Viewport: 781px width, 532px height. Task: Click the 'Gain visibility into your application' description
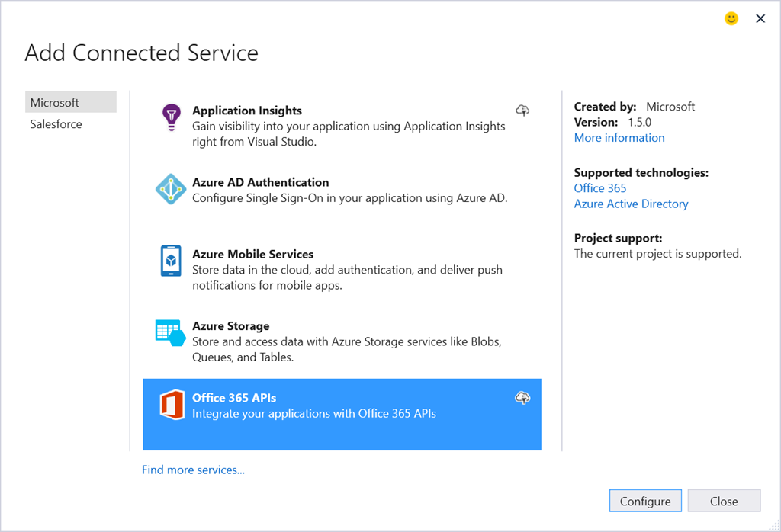(x=349, y=134)
